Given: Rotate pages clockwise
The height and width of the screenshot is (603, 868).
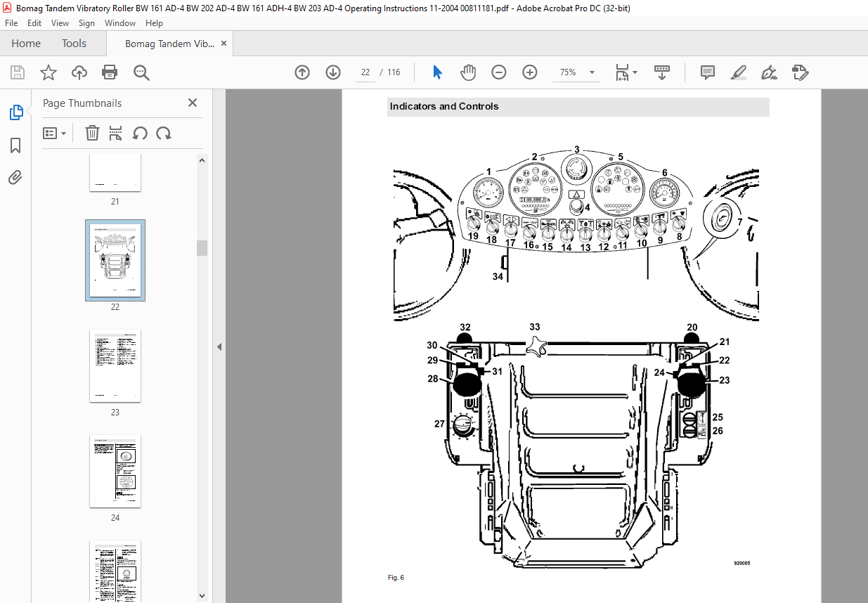Looking at the screenshot, I should tap(164, 133).
